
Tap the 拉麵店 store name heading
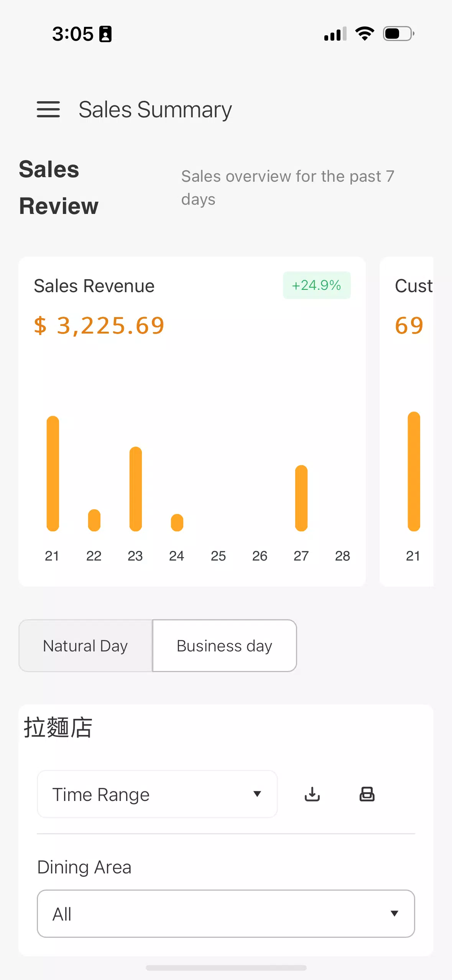coord(58,727)
